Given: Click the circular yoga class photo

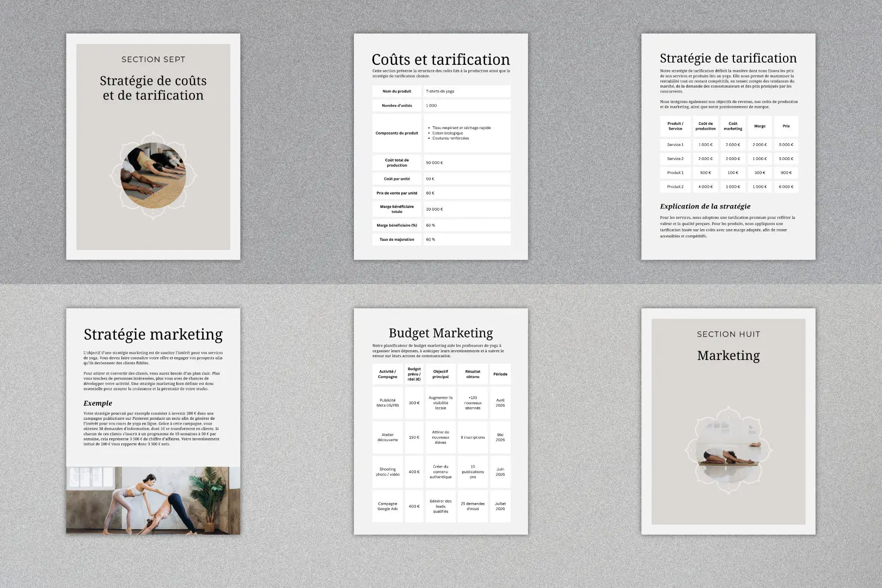Looking at the screenshot, I should point(153,175).
